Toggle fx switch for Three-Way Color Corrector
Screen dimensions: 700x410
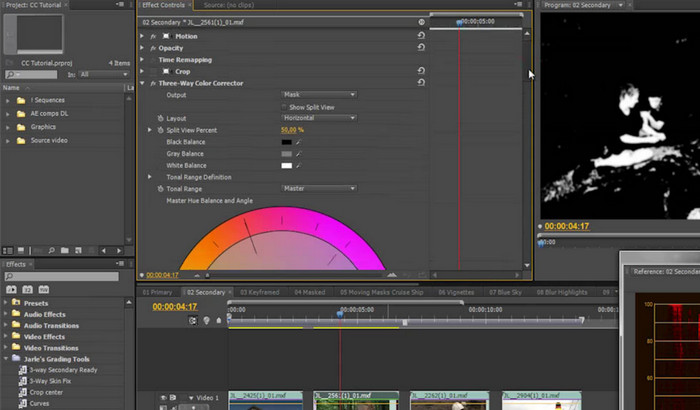(x=153, y=83)
